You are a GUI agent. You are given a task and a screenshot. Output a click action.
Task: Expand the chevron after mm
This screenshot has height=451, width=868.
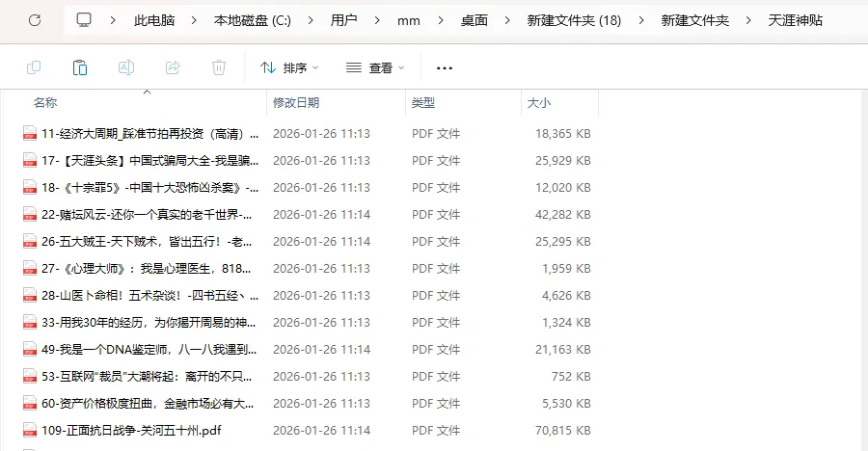[441, 20]
